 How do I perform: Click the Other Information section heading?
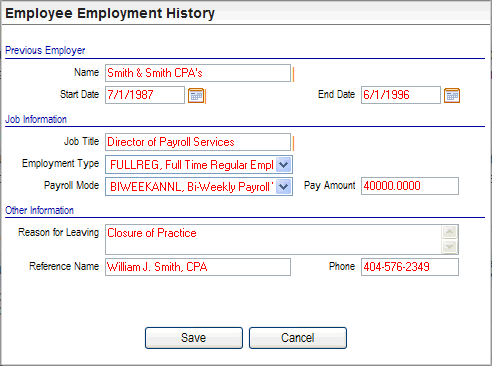(x=39, y=210)
